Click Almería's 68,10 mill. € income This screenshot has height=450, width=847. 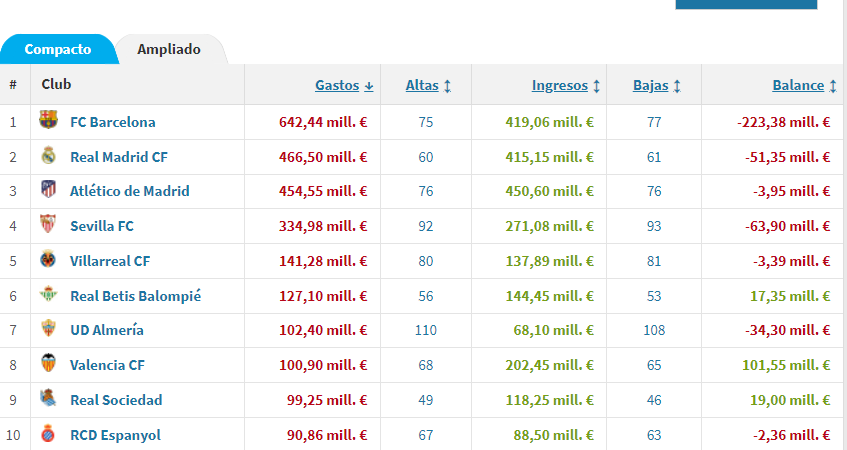pos(553,330)
